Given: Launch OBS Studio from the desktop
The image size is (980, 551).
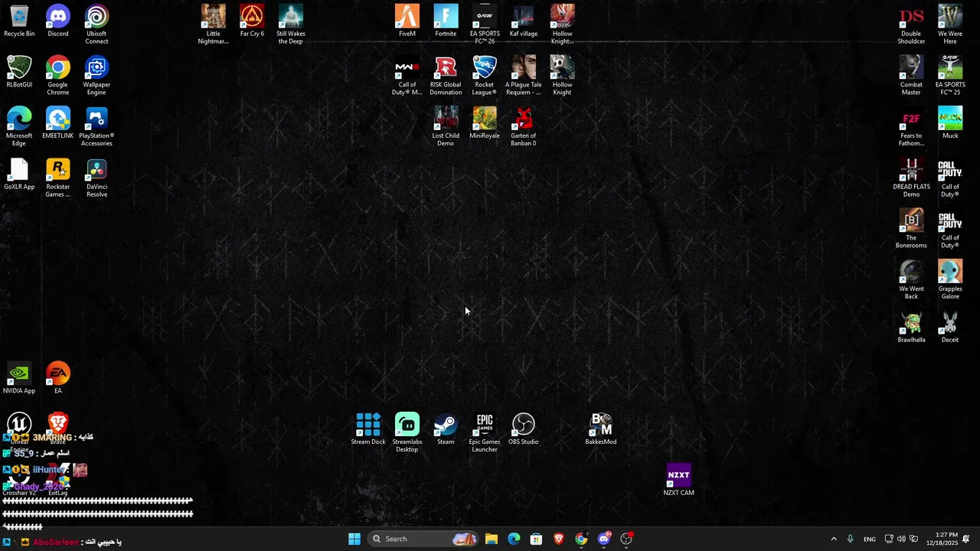Looking at the screenshot, I should point(524,429).
